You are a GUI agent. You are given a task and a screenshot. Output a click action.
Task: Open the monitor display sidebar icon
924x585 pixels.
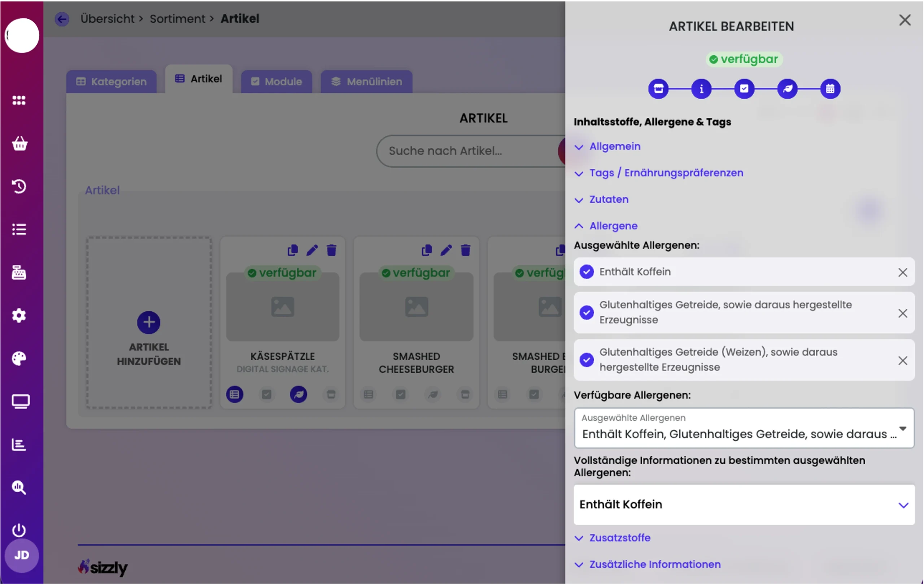(20, 402)
